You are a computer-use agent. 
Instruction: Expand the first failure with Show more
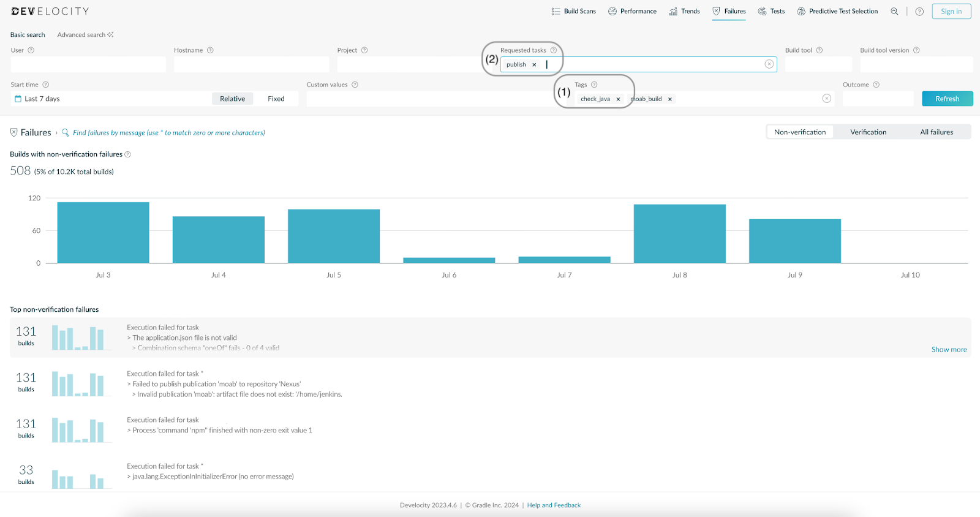[x=949, y=350]
